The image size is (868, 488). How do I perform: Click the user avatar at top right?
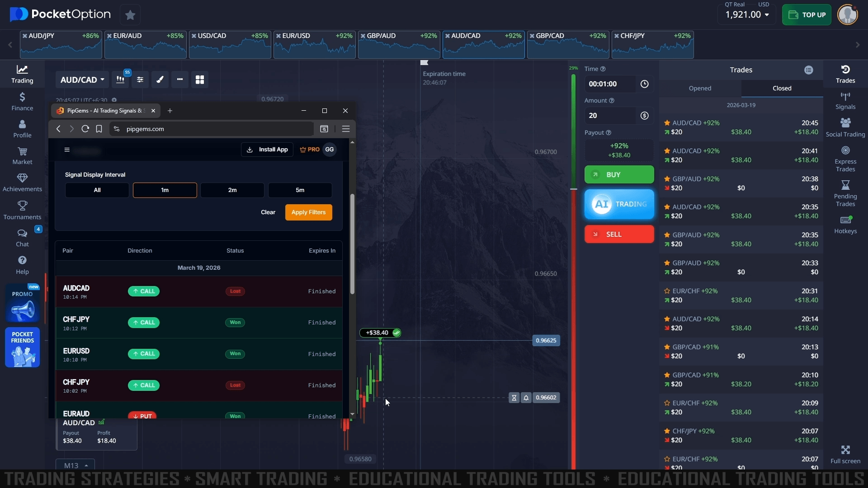[x=848, y=14]
